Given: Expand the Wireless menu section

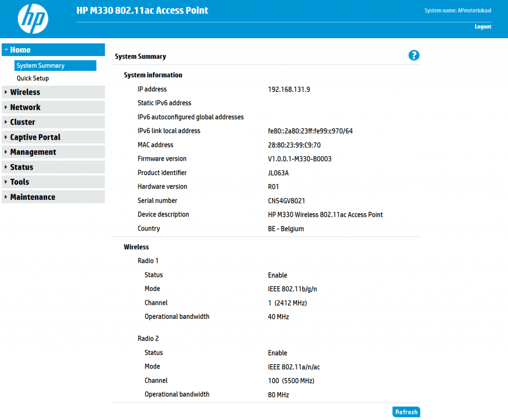Looking at the screenshot, I should (x=53, y=92).
